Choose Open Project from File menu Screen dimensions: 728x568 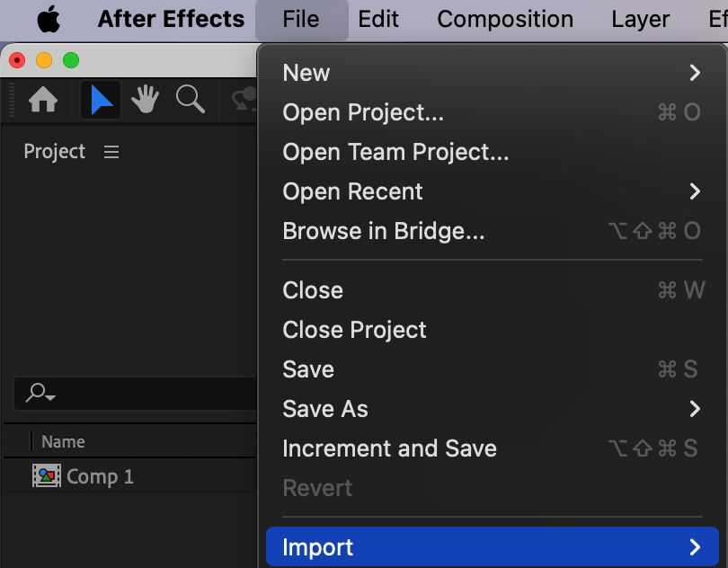tap(363, 112)
